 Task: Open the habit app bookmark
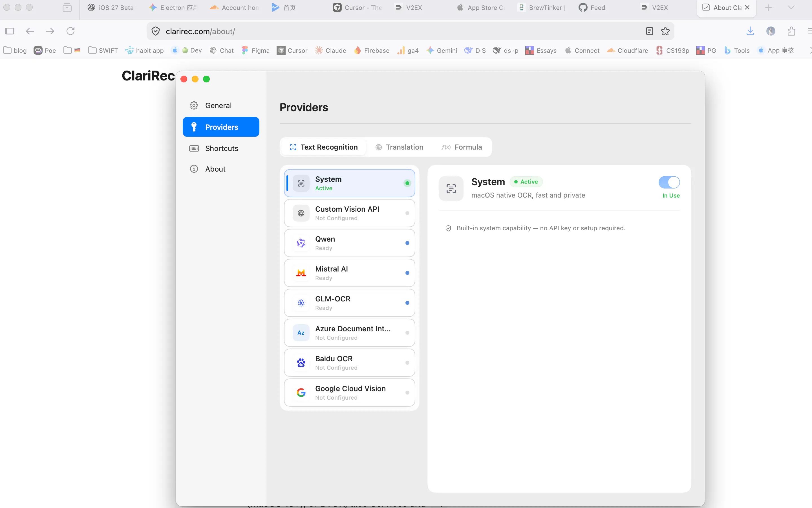coord(144,51)
